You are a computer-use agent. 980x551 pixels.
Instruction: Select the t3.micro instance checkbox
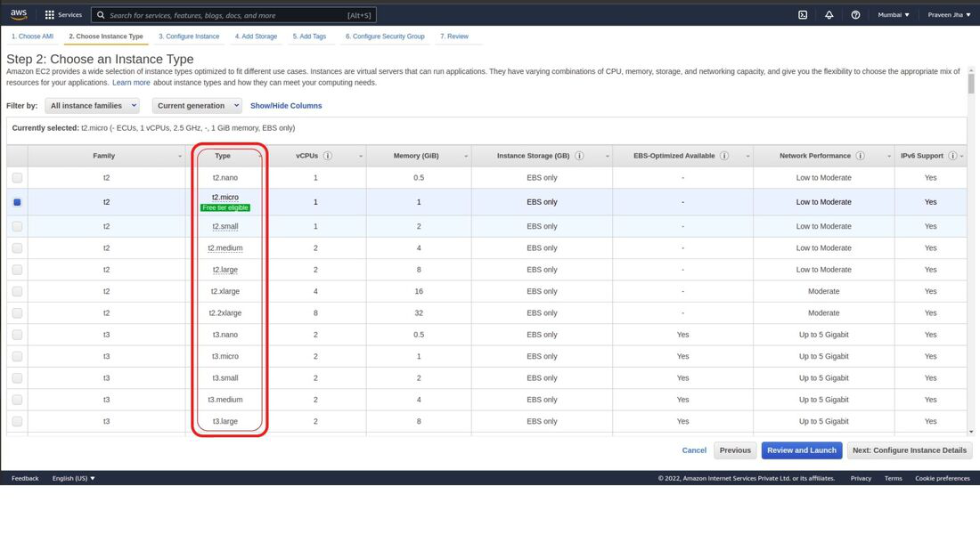pyautogui.click(x=17, y=356)
